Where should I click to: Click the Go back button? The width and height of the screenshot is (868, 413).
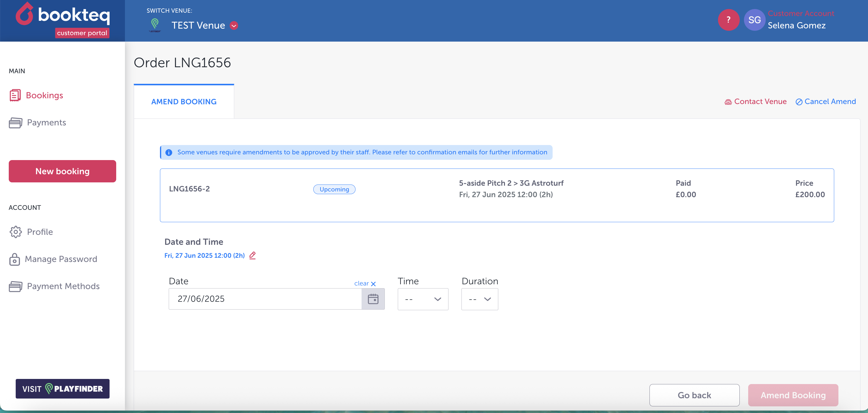pos(694,395)
